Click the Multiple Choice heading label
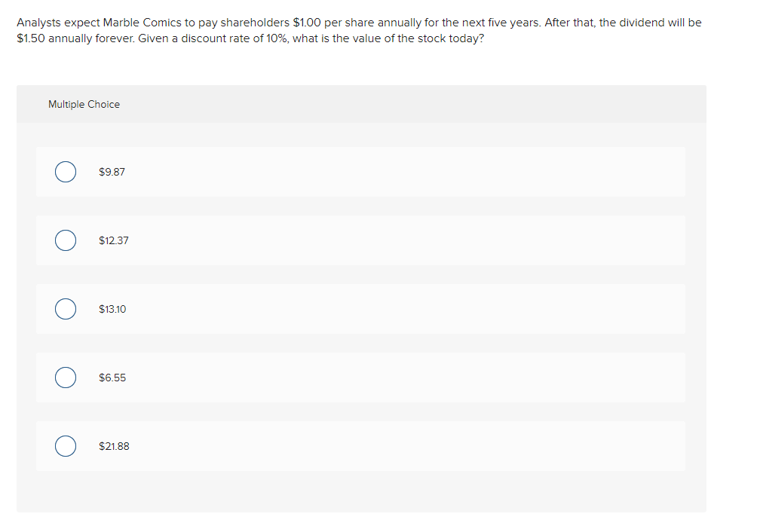The width and height of the screenshot is (760, 532). tap(84, 104)
